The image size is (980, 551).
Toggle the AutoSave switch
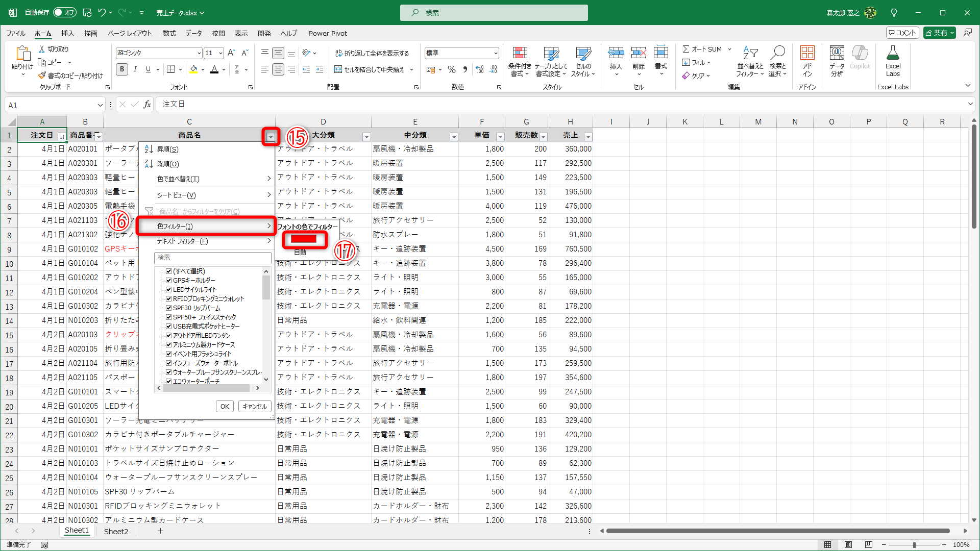click(x=65, y=12)
